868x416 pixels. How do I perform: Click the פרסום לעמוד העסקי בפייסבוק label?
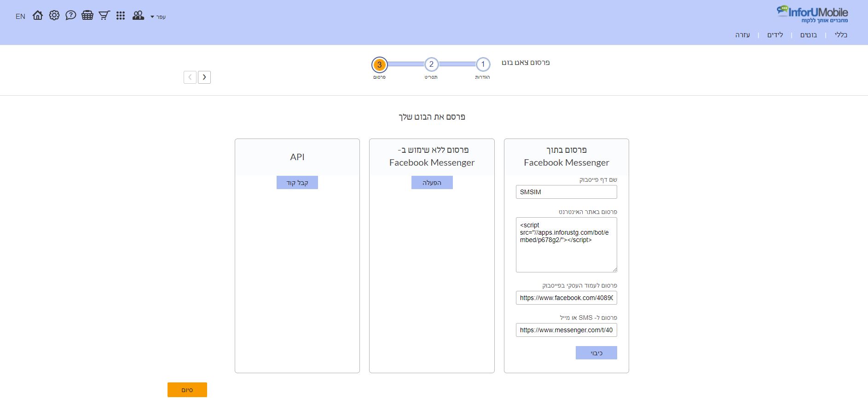click(579, 286)
